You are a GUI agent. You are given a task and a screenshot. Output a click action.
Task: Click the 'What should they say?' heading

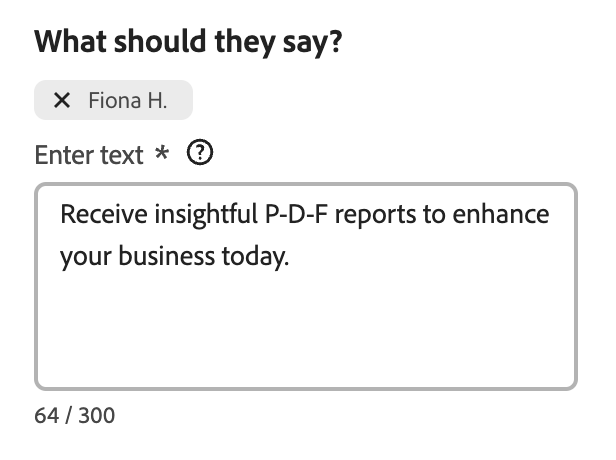pyautogui.click(x=189, y=44)
